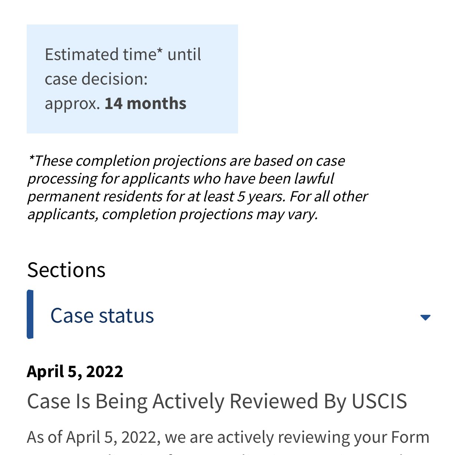Click the leading asterisk of the footnote

31,158
